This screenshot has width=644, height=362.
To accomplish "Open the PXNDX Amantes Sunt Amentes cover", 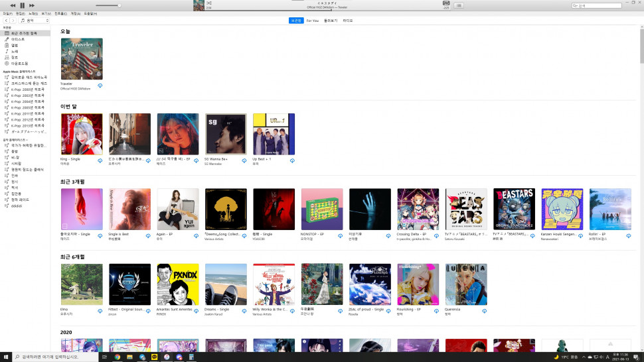I will [x=178, y=284].
